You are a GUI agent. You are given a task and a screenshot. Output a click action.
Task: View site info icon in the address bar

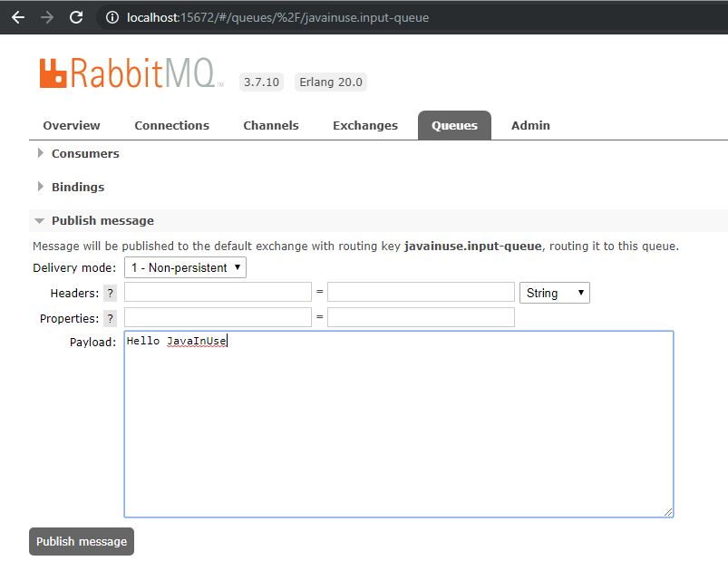click(x=112, y=17)
